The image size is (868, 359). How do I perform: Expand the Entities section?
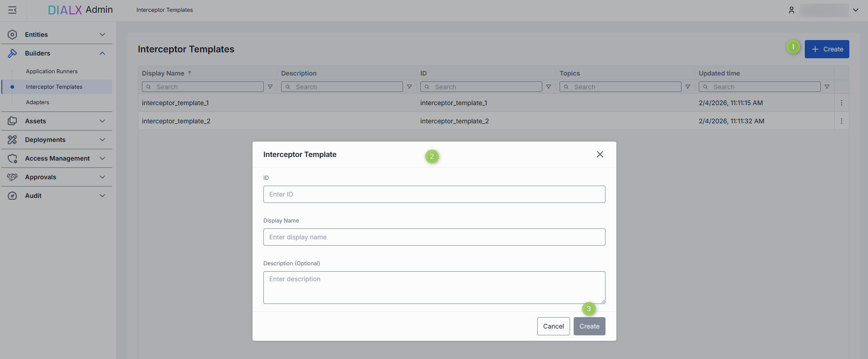coord(102,35)
